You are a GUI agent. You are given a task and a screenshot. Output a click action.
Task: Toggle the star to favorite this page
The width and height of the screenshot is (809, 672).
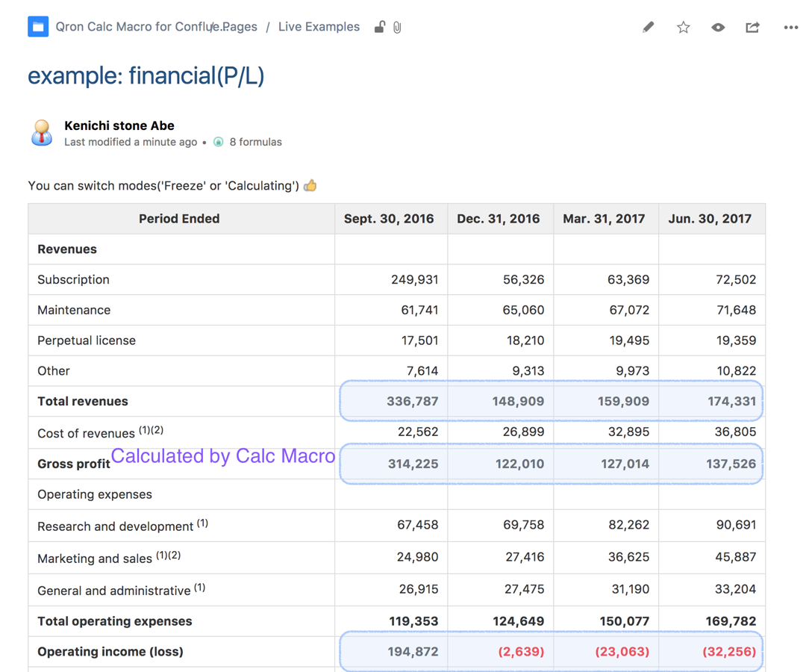(683, 28)
